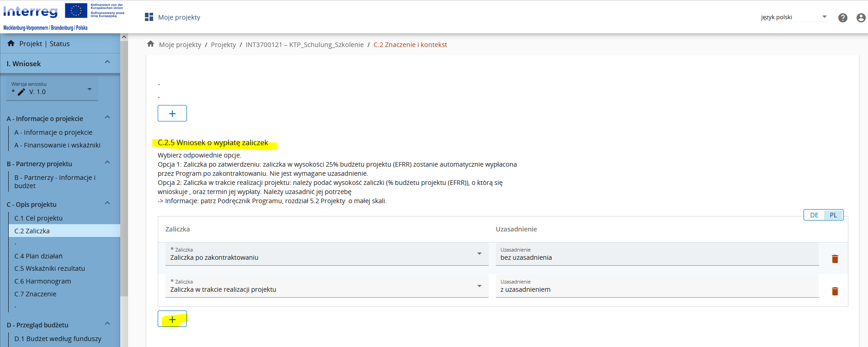868x347 pixels.
Task: Open the user account profile icon
Action: pyautogui.click(x=861, y=18)
